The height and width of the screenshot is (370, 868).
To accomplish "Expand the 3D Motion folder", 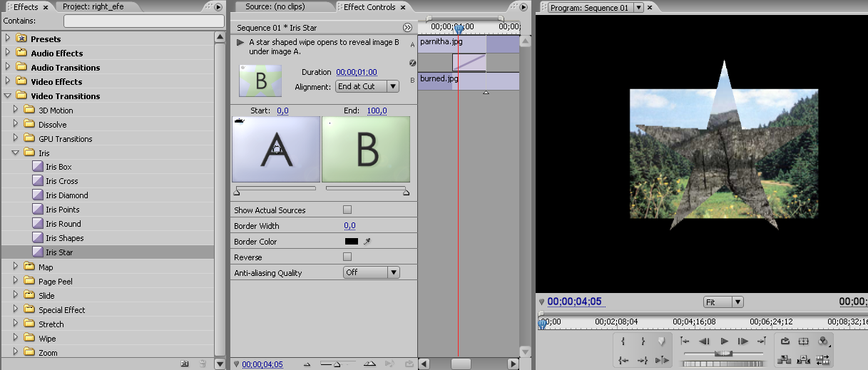I will pos(16,110).
